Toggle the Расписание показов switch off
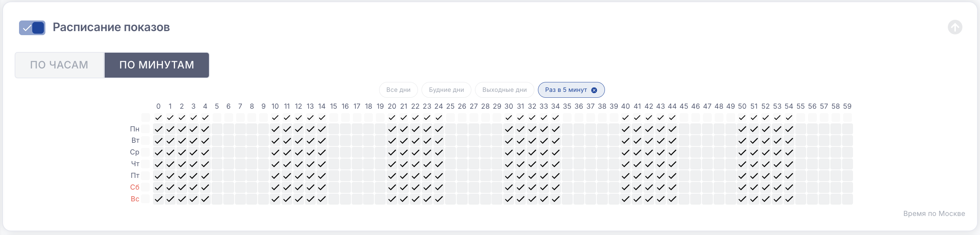The height and width of the screenshot is (235, 980). click(x=32, y=28)
